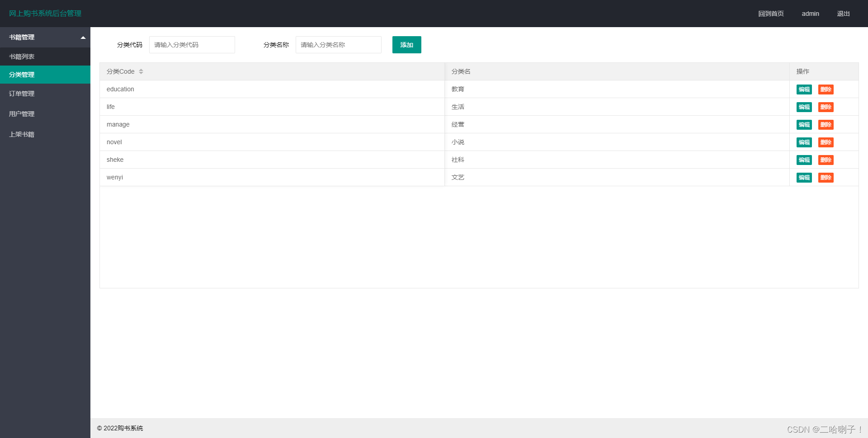Open 上架书籍 in sidebar

[45, 134]
